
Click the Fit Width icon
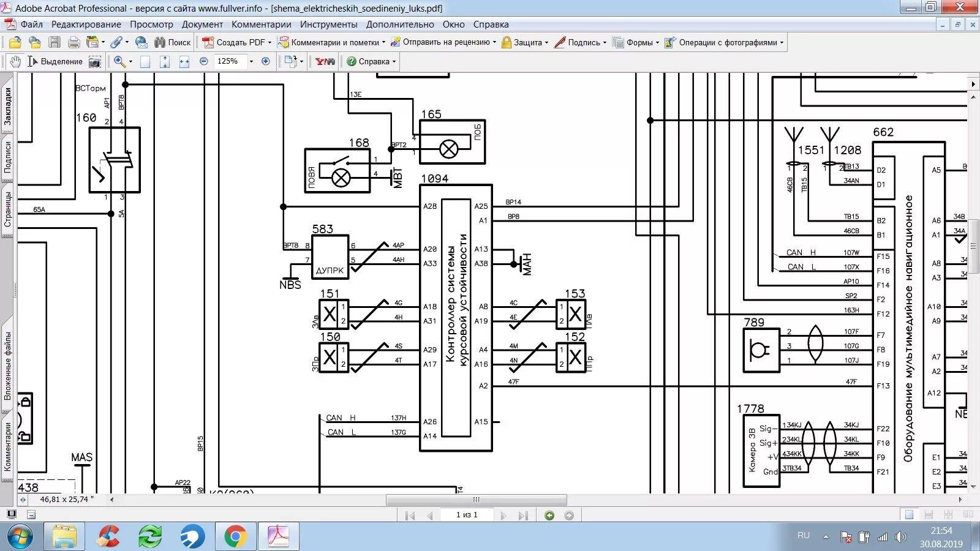click(x=184, y=61)
